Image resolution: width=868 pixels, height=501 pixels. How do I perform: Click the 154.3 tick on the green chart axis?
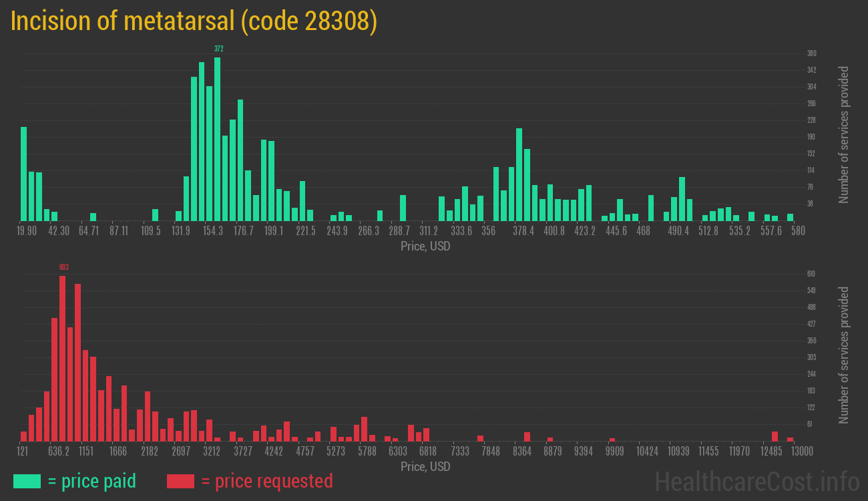click(213, 231)
